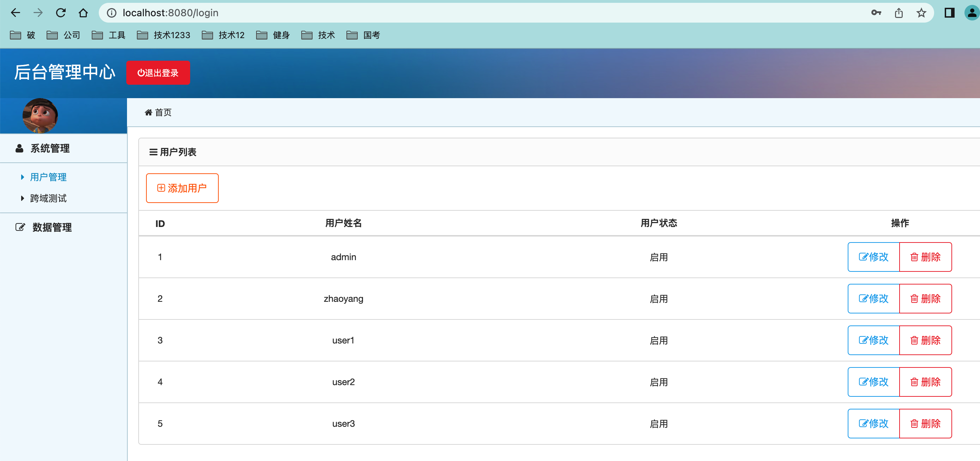Click the 退出登录 logout button
Screen dimensions: 980x461
coord(158,73)
